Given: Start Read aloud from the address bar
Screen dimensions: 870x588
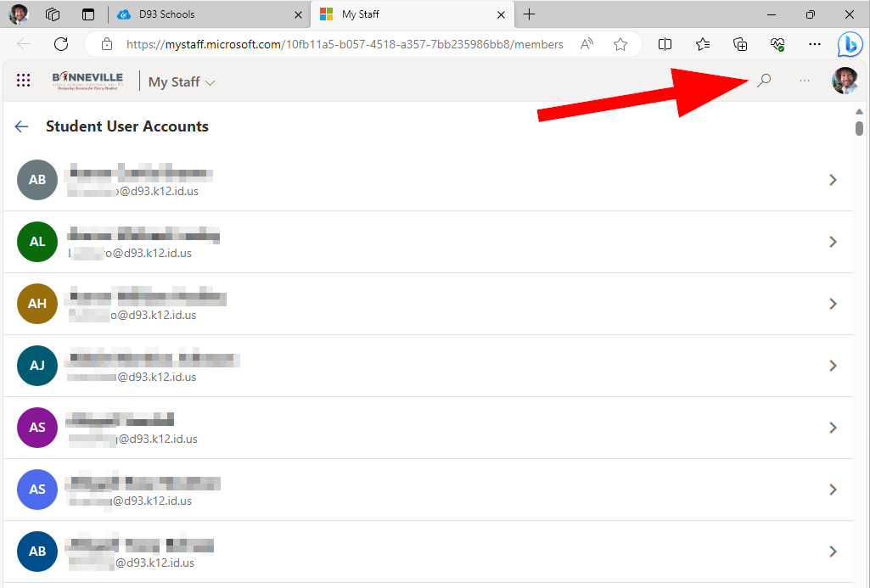Looking at the screenshot, I should click(x=587, y=44).
